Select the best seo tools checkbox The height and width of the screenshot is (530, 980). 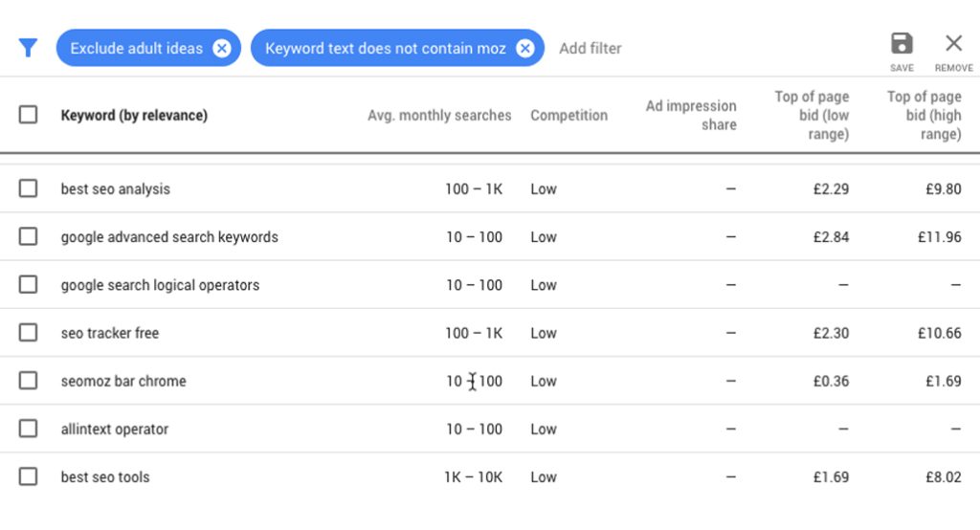28,476
